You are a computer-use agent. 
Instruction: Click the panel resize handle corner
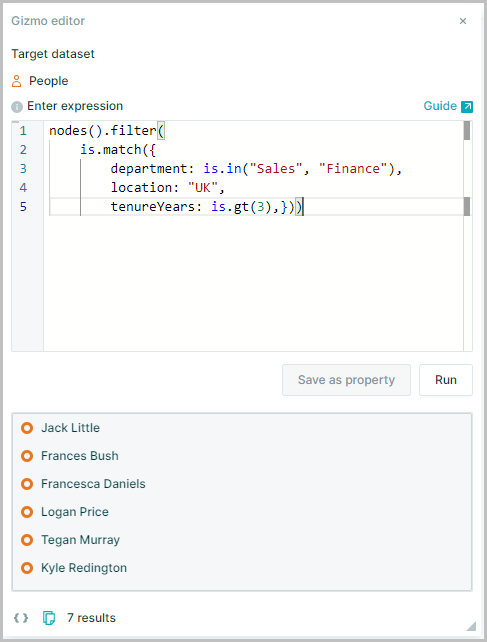pos(471,626)
